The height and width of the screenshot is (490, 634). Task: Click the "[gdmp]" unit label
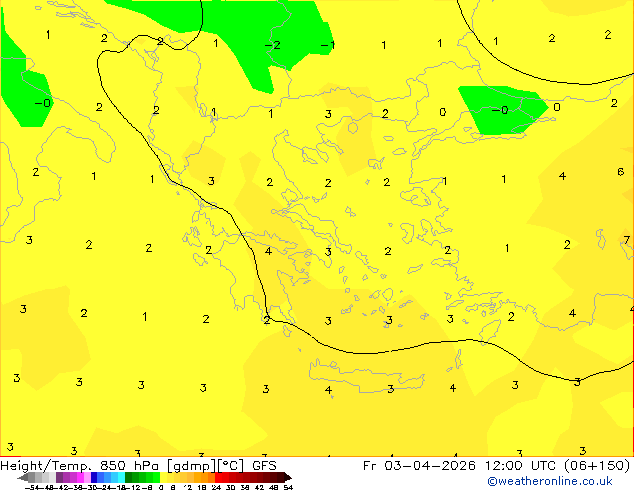coord(192,466)
